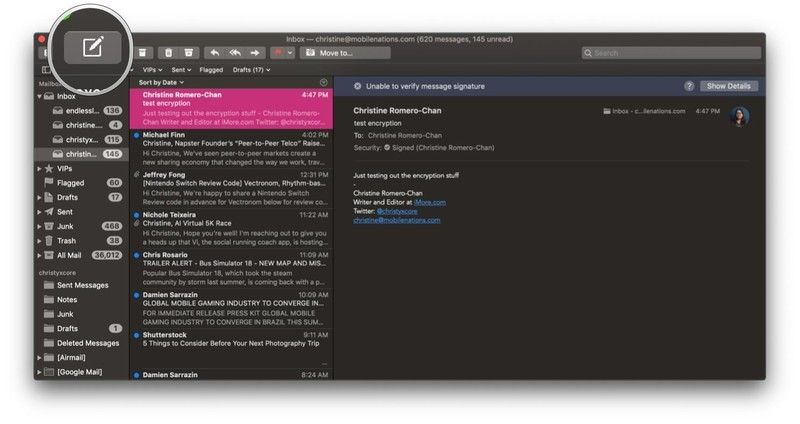Click the christine@mobilenations.com email link
800x424 pixels.
coord(397,220)
